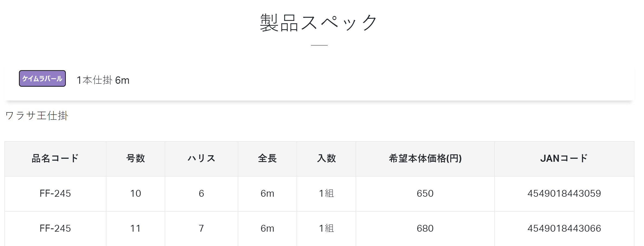Click the JANコード column header
The image size is (644, 246).
pos(564,158)
